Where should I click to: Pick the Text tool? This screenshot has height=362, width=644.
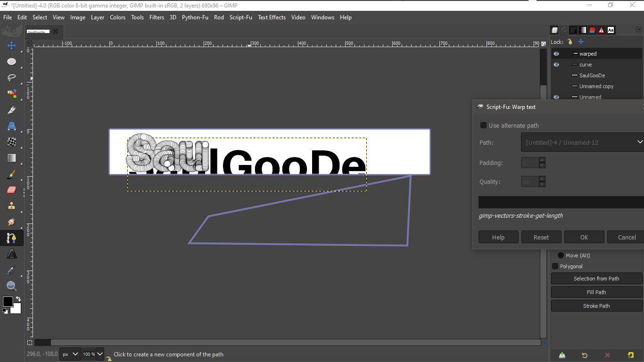click(x=11, y=254)
